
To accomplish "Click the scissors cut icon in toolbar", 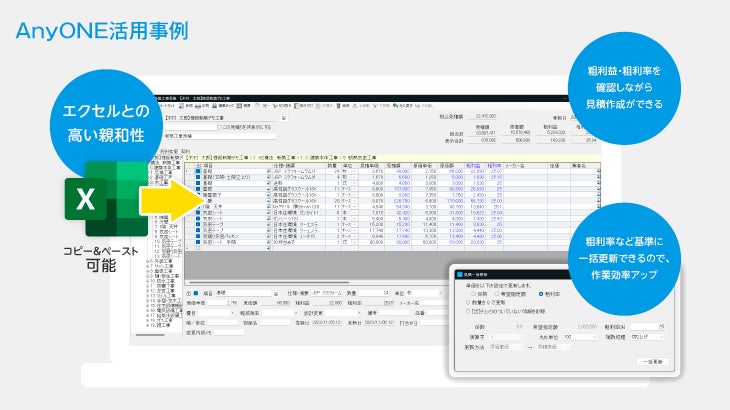I will pos(275,106).
